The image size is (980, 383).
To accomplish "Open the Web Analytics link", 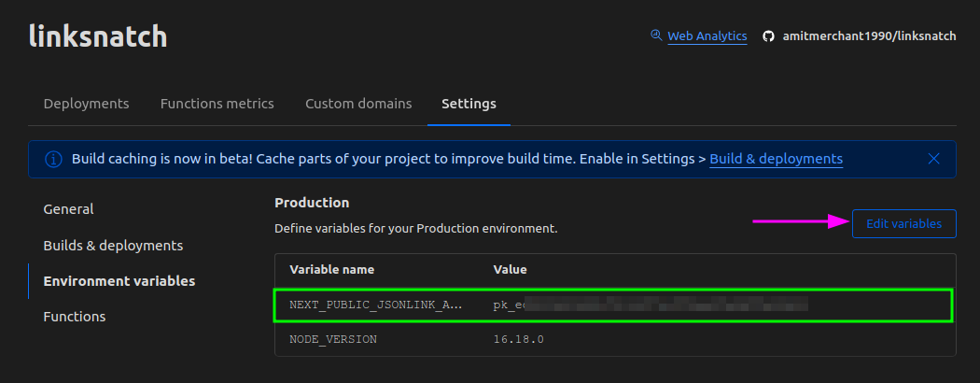I will (707, 36).
